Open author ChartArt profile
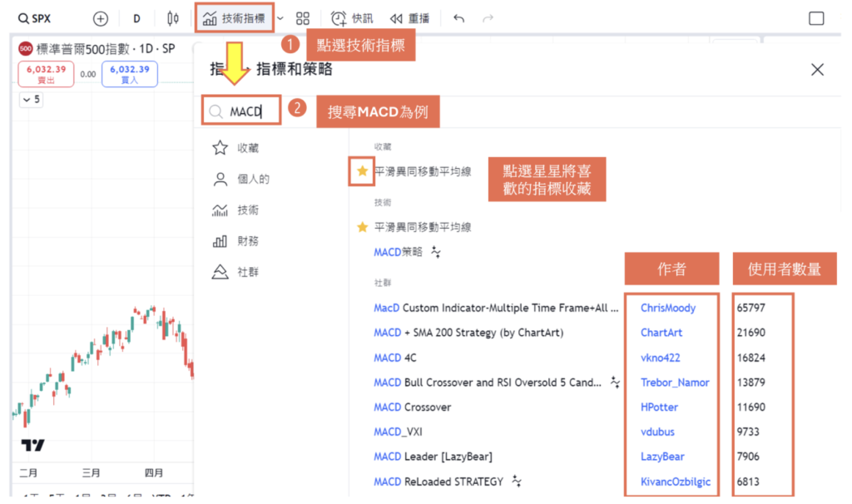Viewport: 852px width, 504px height. coord(661,333)
